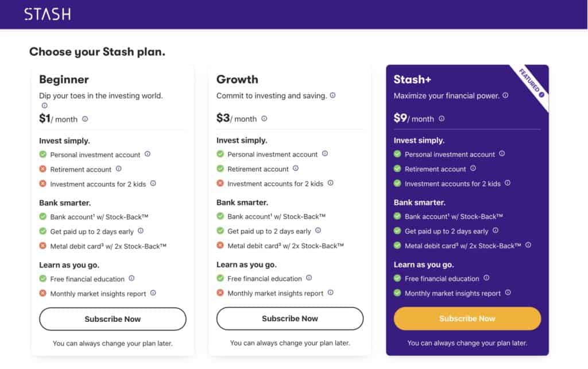Screen dimensions: 588x369
Task: Open info icon for Growth kids investment accounts
Action: coord(330,183)
